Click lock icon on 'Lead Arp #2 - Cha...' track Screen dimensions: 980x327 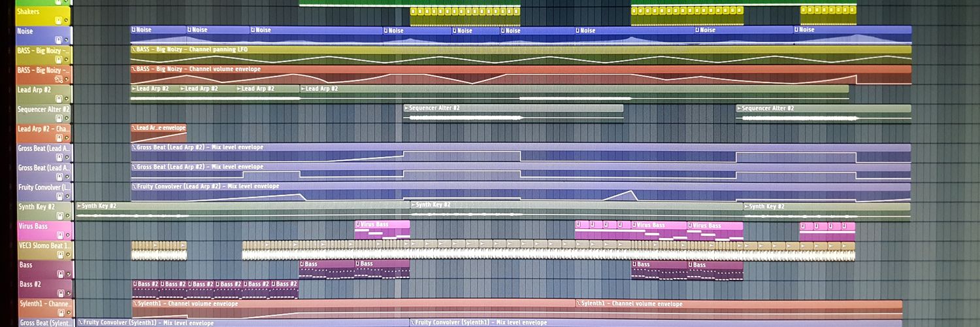(x=59, y=138)
